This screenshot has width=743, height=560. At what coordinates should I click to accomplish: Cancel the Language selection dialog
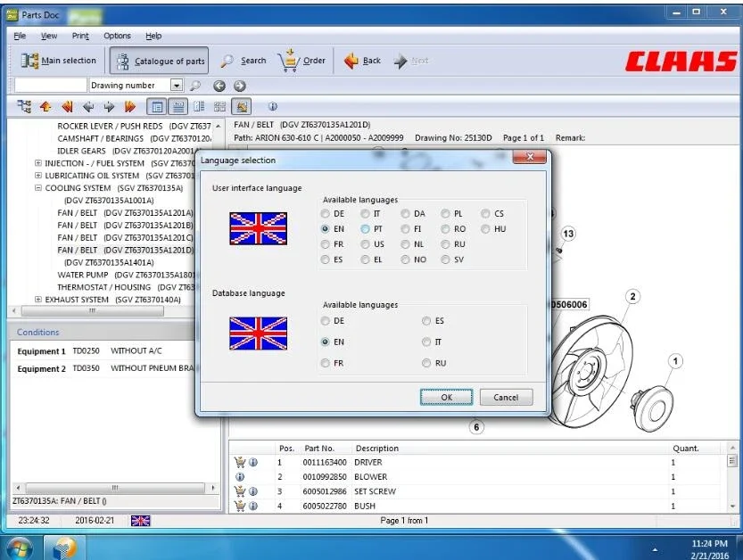click(506, 398)
